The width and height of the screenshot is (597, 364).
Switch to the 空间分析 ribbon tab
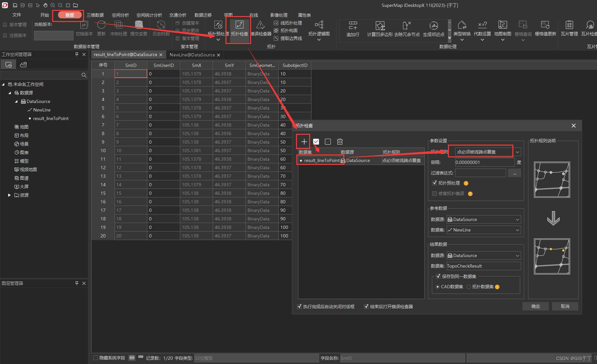pyautogui.click(x=120, y=15)
